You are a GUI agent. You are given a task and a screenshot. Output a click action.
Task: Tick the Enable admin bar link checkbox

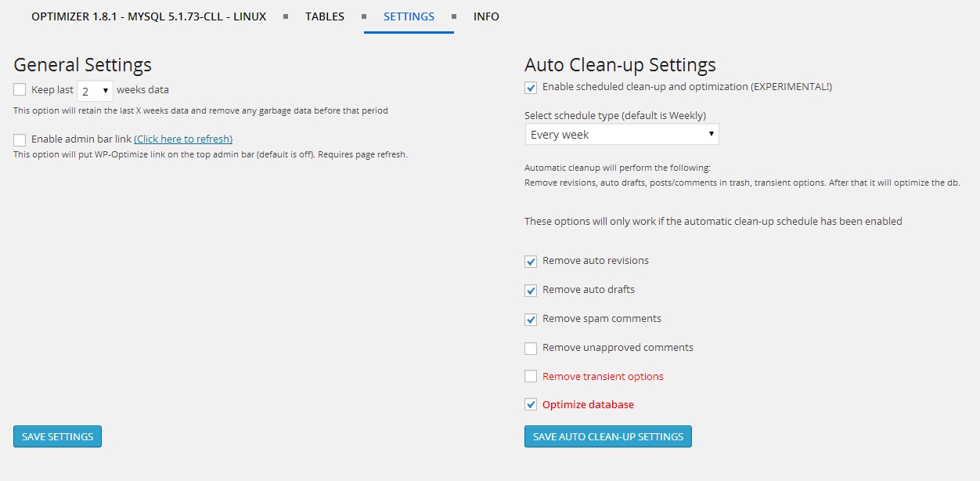point(20,140)
